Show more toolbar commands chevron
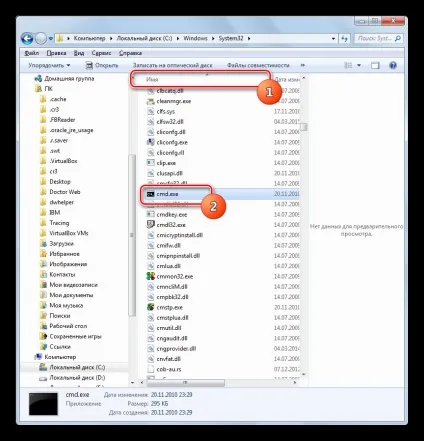The height and width of the screenshot is (441, 424). pyautogui.click(x=303, y=65)
